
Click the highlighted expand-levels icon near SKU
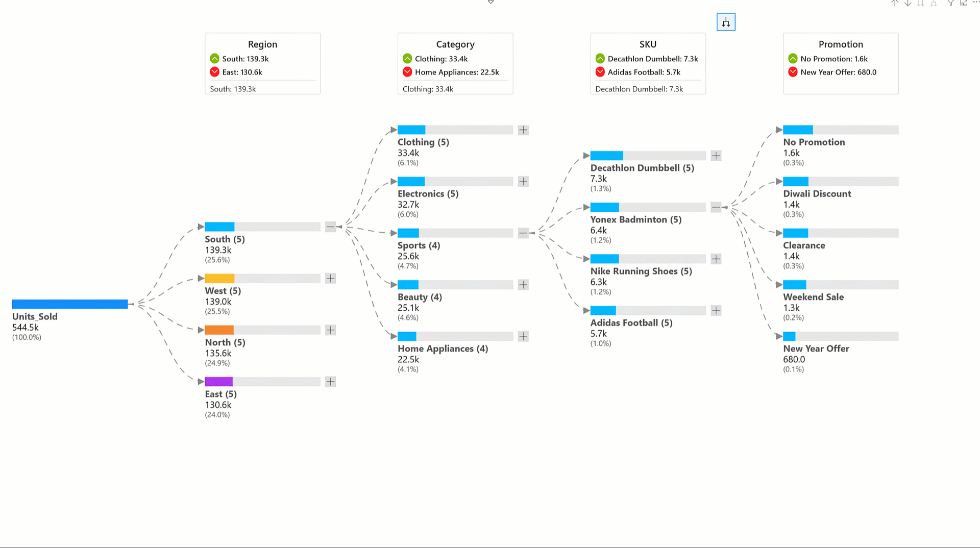(726, 22)
